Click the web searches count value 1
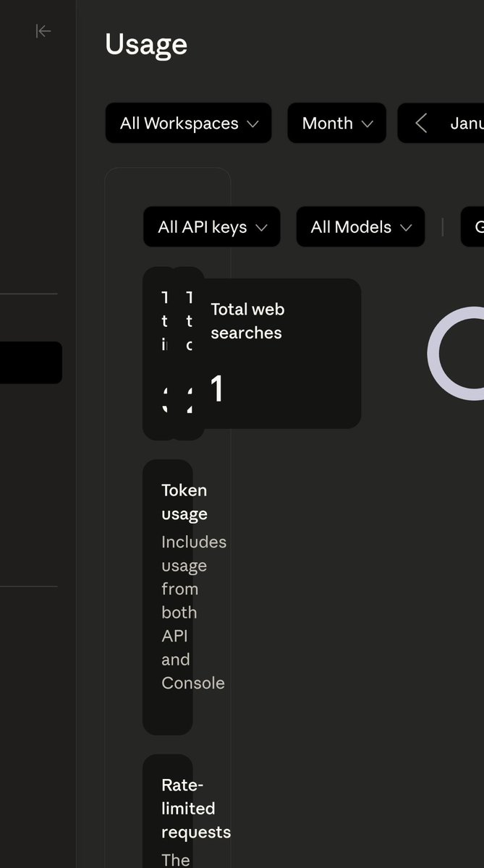 217,389
